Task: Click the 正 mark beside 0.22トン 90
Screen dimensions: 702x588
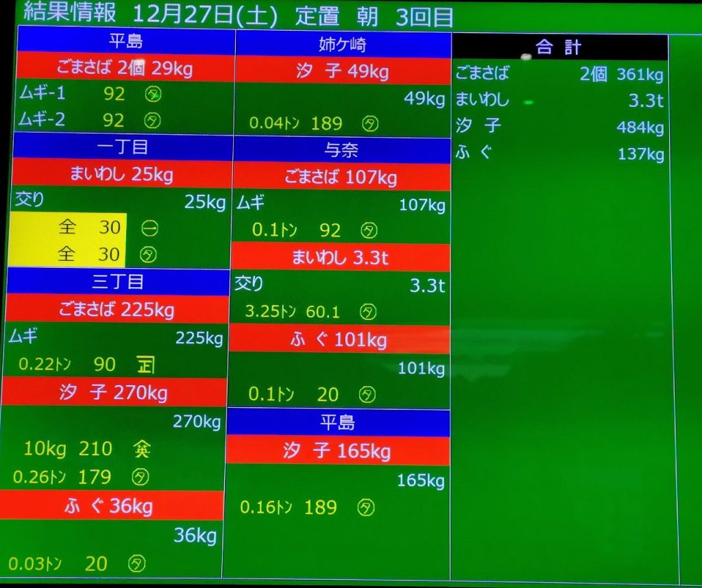Action: point(145,365)
